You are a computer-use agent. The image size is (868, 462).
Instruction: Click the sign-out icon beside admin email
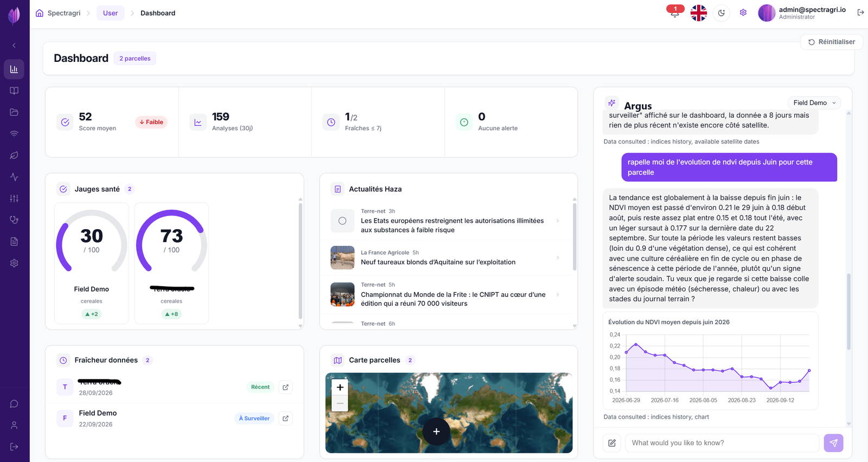pyautogui.click(x=860, y=12)
